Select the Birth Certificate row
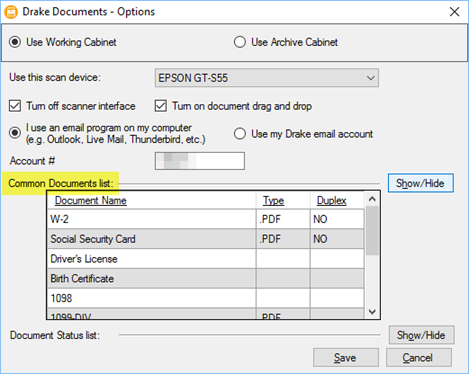The width and height of the screenshot is (469, 374). (205, 279)
